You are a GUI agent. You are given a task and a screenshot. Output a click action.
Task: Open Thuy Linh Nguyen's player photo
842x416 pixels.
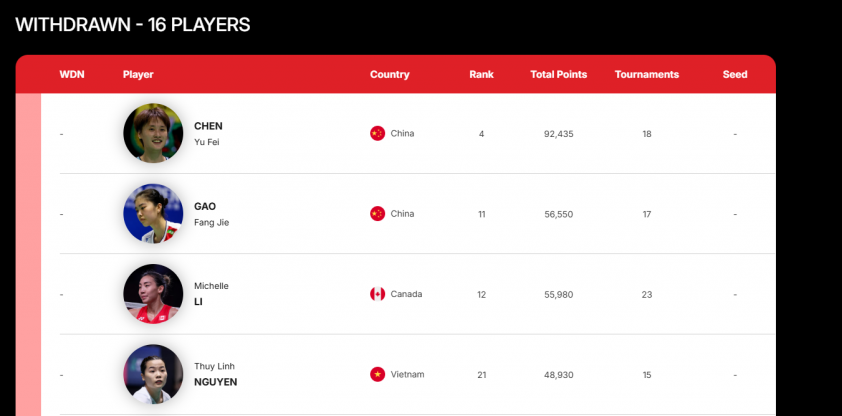(153, 374)
